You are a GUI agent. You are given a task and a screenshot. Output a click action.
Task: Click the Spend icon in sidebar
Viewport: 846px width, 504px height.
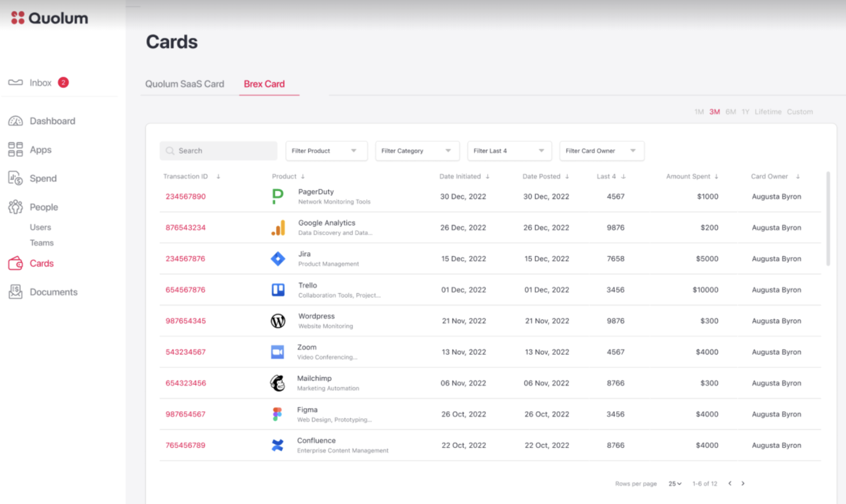[16, 178]
